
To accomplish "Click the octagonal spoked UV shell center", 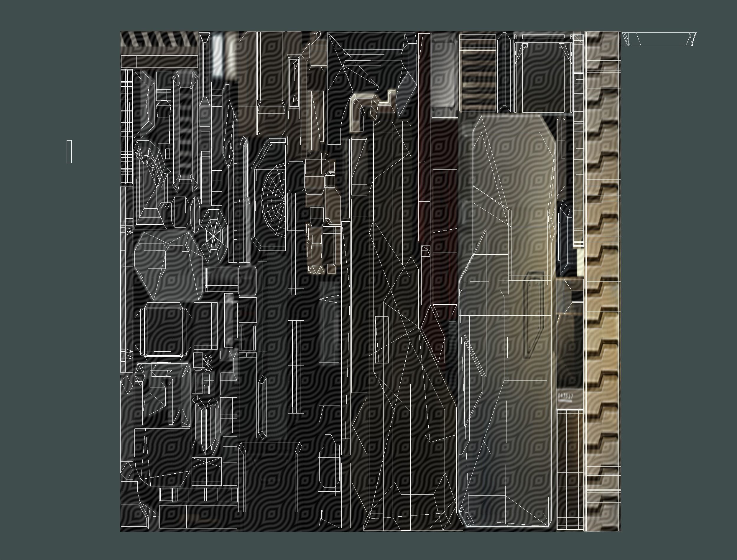I will (214, 236).
